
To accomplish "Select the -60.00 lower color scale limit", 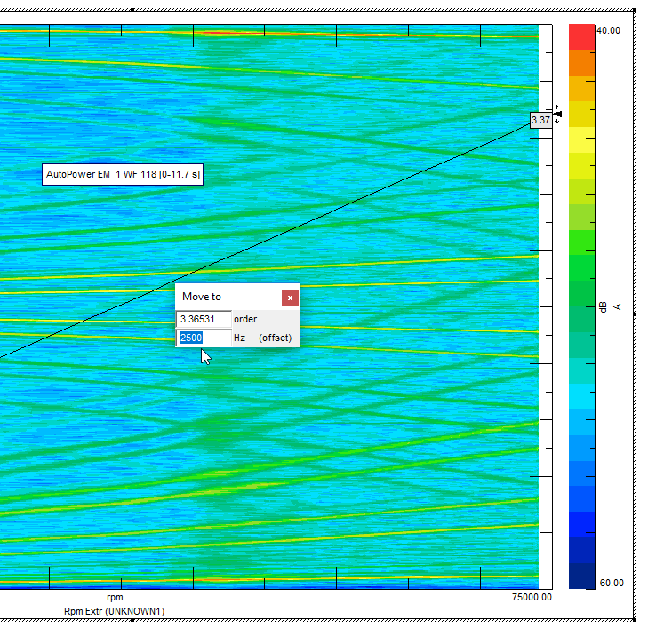I will [610, 583].
